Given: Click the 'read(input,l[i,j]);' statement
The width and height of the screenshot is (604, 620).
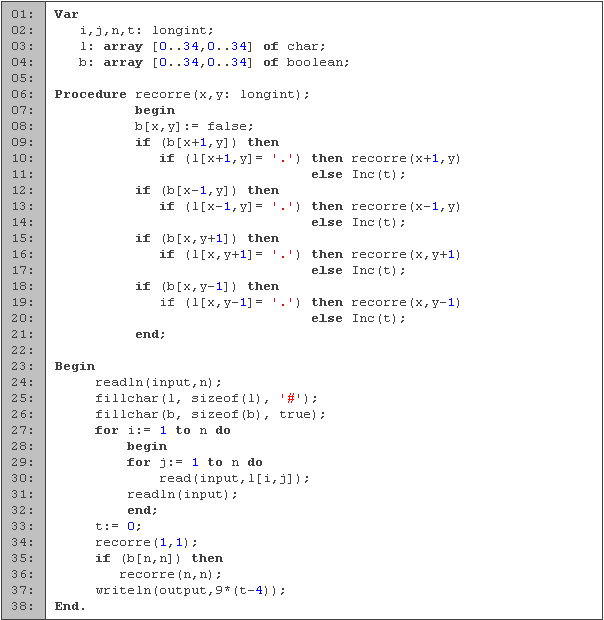Looking at the screenshot, I should [234, 478].
